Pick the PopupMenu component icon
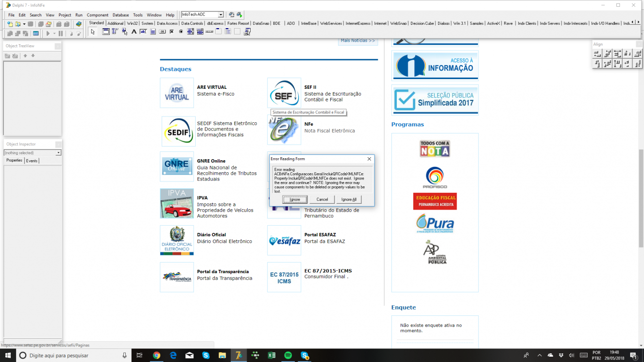This screenshot has height=362, width=644. [x=125, y=32]
